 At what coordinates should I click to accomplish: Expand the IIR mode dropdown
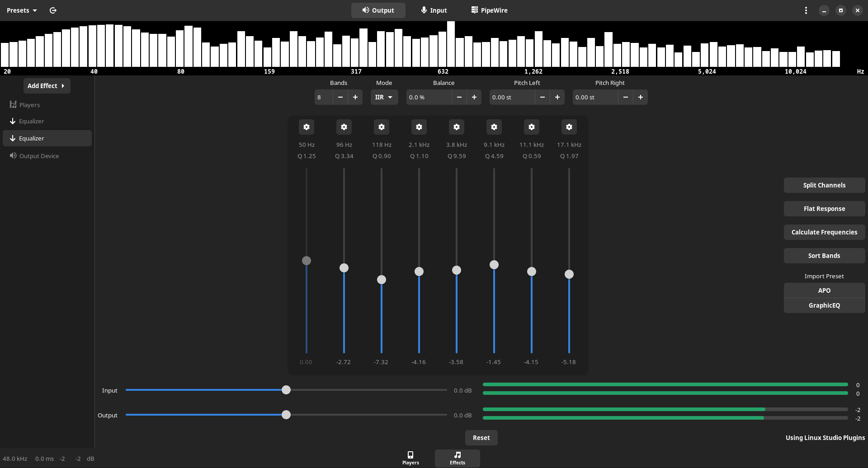click(384, 98)
